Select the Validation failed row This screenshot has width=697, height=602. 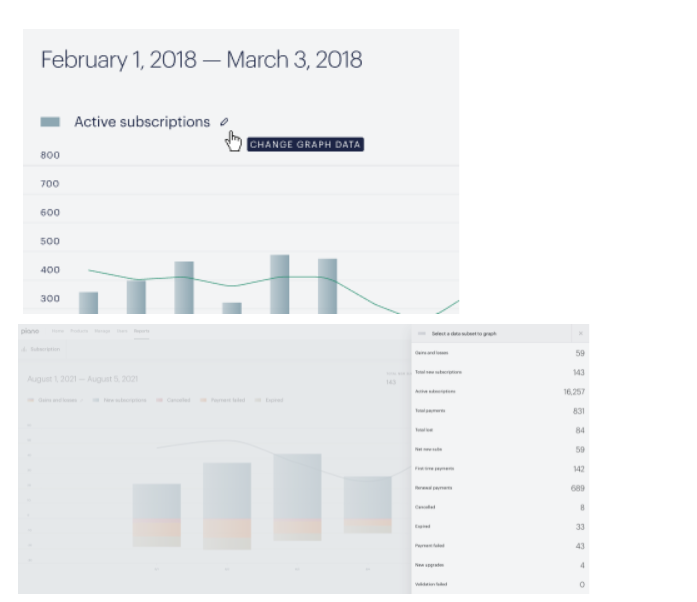[500, 584]
